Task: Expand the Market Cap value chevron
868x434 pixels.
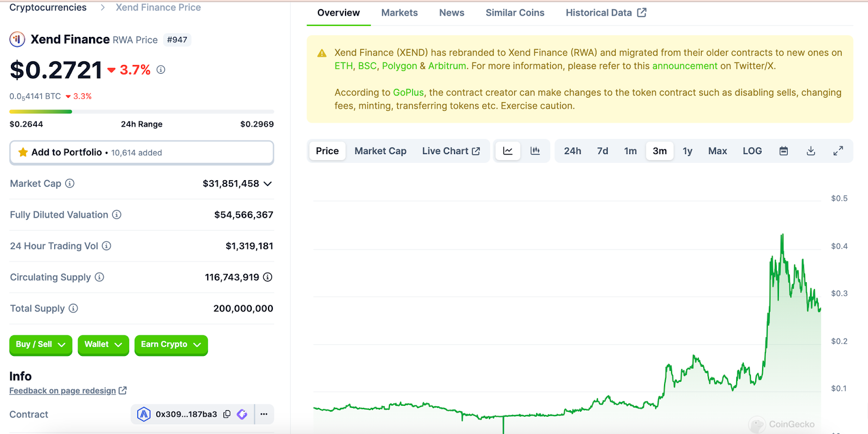Action: (267, 184)
